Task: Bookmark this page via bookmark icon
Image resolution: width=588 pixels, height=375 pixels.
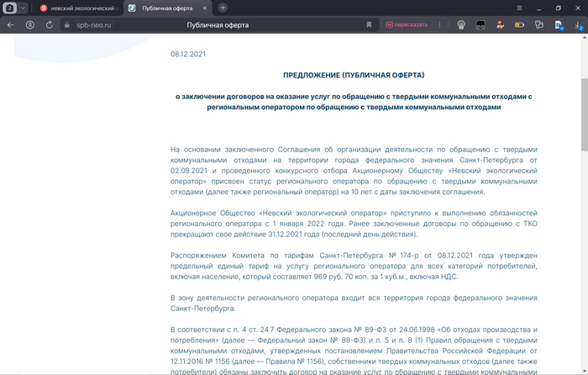Action: point(369,24)
